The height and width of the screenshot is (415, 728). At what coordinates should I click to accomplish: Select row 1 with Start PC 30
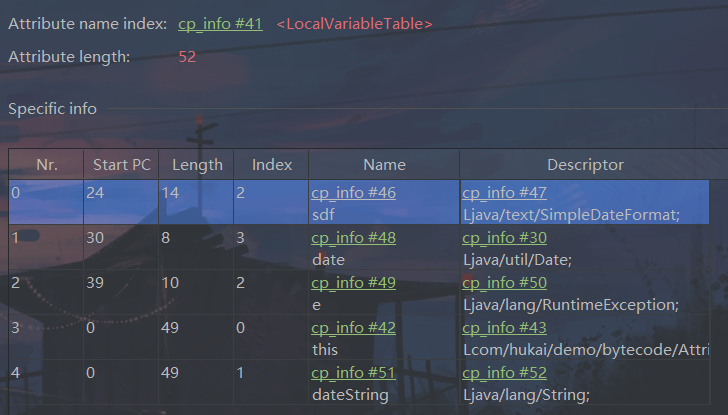tap(120, 247)
